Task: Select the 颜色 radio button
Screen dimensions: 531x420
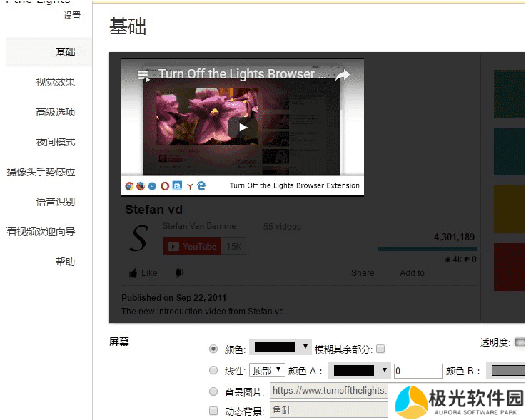Action: coord(213,349)
